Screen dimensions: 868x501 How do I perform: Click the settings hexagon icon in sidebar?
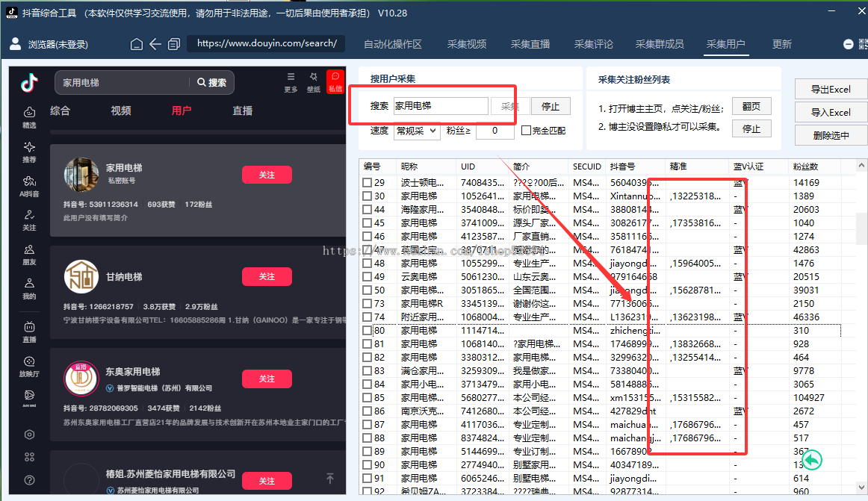click(29, 435)
